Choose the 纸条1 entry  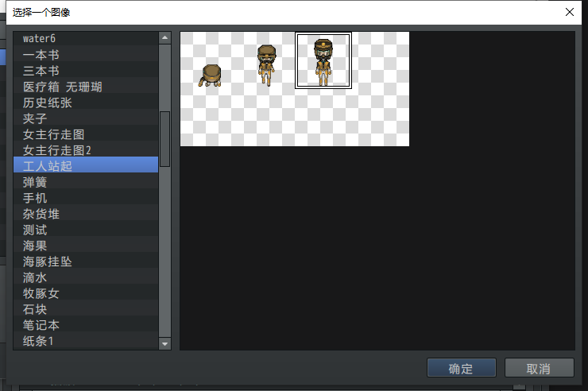[x=86, y=341]
